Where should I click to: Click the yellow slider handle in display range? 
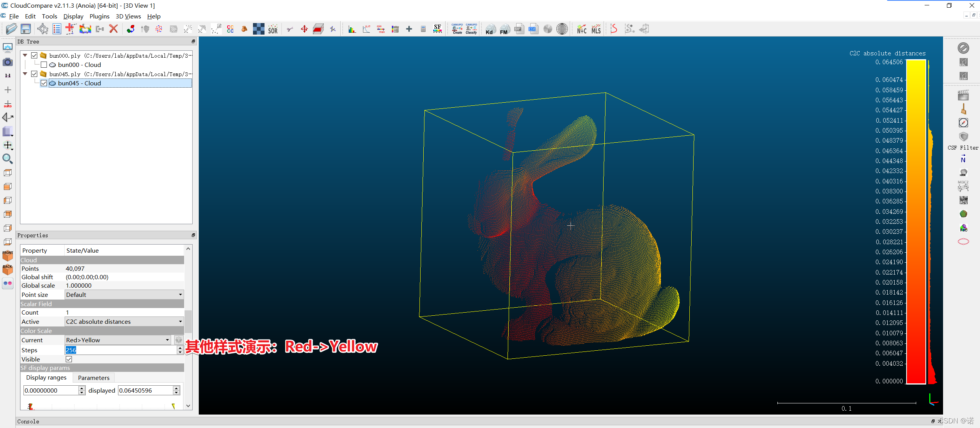pos(173,406)
